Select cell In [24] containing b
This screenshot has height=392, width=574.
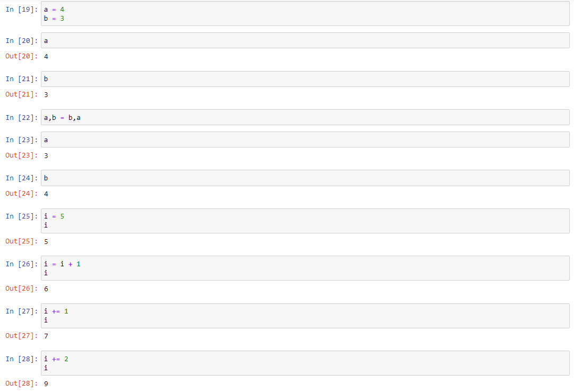305,178
